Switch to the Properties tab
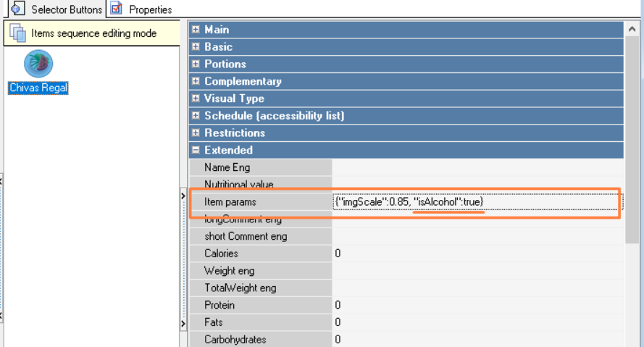 click(x=150, y=9)
